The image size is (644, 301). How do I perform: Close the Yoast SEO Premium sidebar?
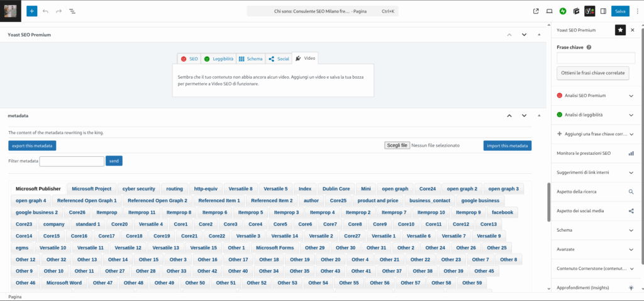tap(633, 30)
